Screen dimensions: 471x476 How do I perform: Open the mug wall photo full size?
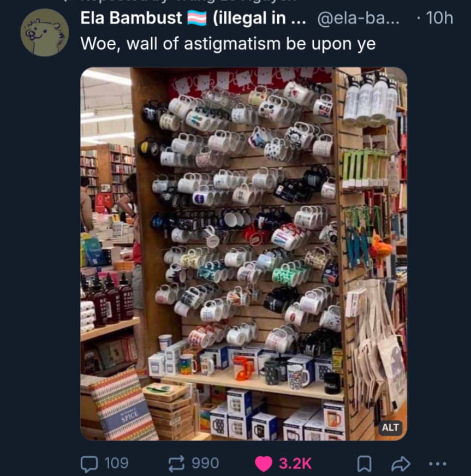pos(244,254)
